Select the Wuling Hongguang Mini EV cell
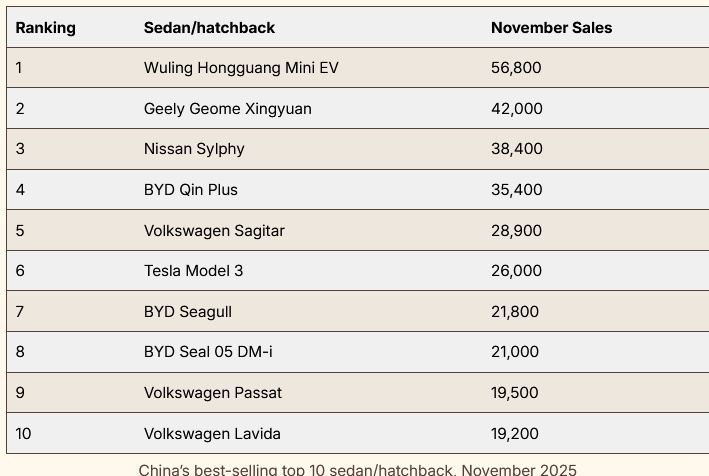Viewport: 709px width, 476px height. (x=241, y=68)
